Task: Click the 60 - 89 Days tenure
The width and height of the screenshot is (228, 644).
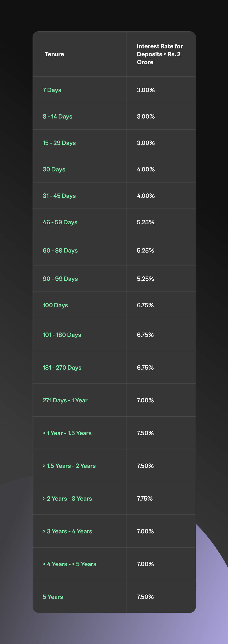Action: (60, 250)
